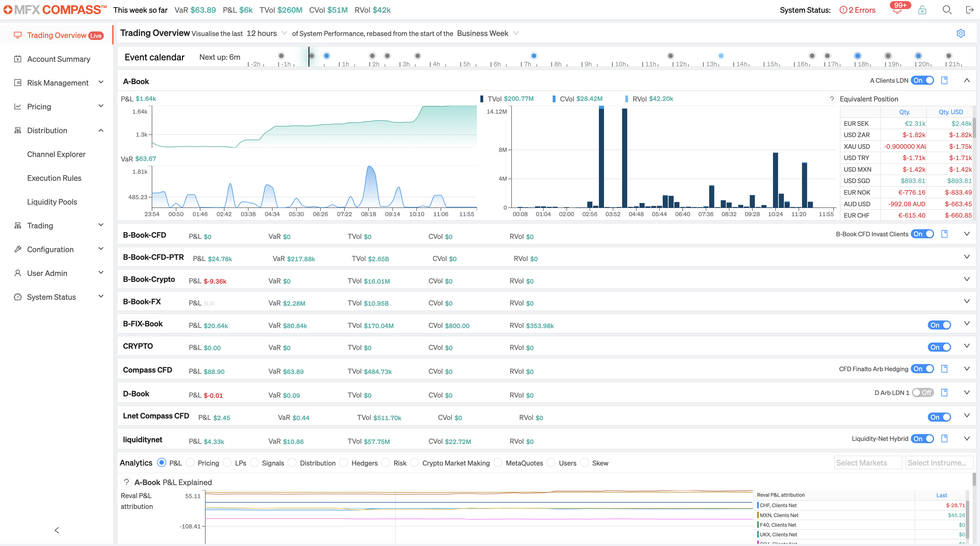This screenshot has width=980, height=546.
Task: Toggle the B-FIX-Book On switch
Action: tap(939, 325)
